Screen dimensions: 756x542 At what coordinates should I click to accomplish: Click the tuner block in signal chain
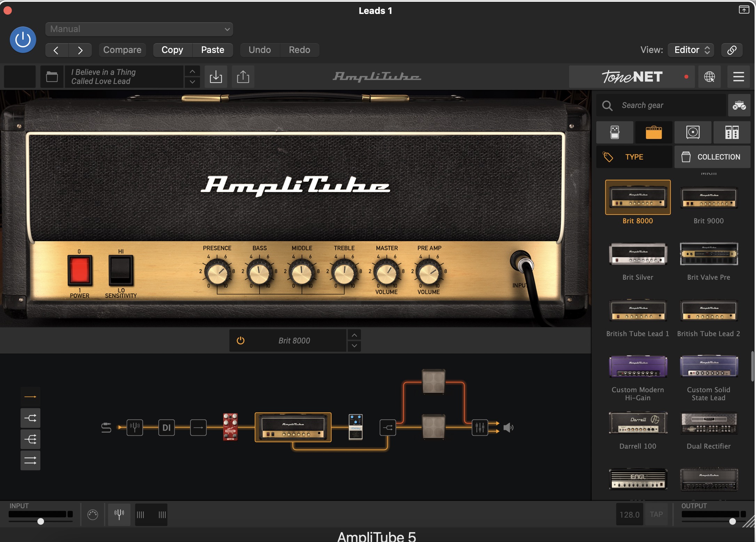pos(135,427)
